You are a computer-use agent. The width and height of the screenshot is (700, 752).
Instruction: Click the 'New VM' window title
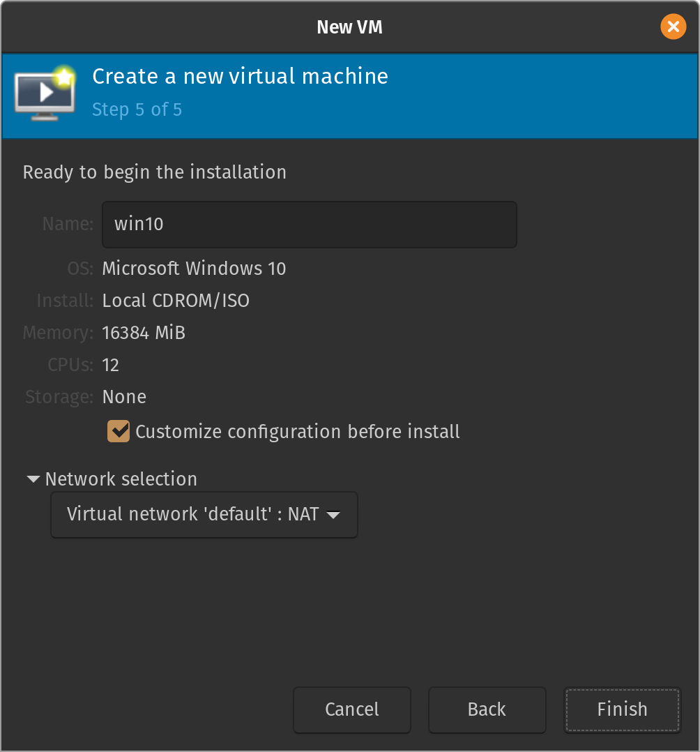pos(349,27)
